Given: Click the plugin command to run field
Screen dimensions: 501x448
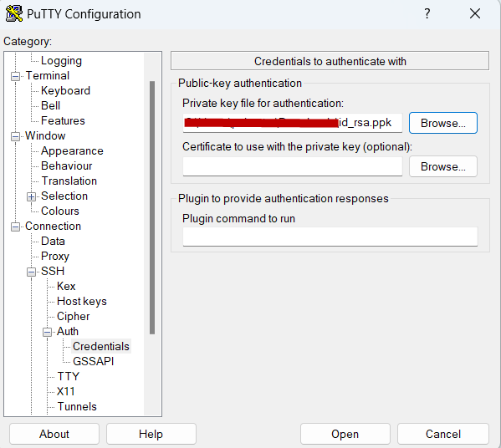Looking at the screenshot, I should (x=330, y=237).
